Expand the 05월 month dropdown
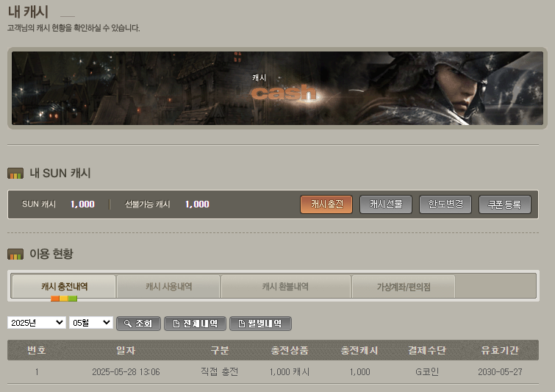555x392 pixels. pos(91,323)
